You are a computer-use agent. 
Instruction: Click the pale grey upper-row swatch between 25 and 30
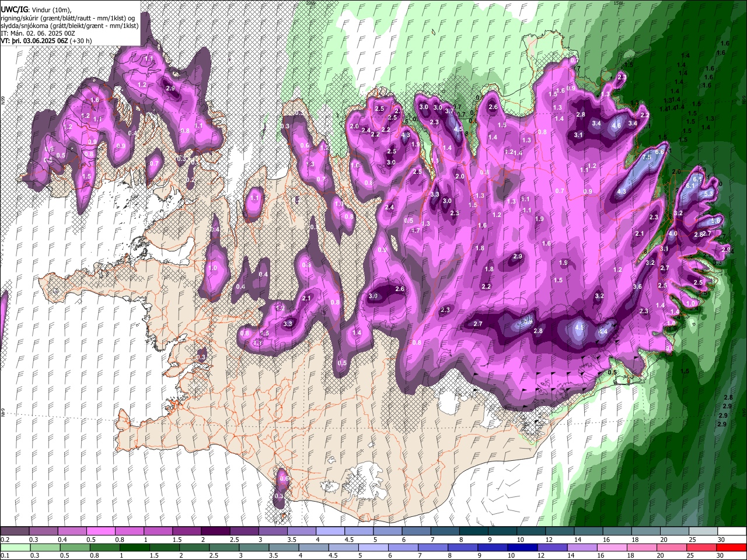(x=703, y=531)
